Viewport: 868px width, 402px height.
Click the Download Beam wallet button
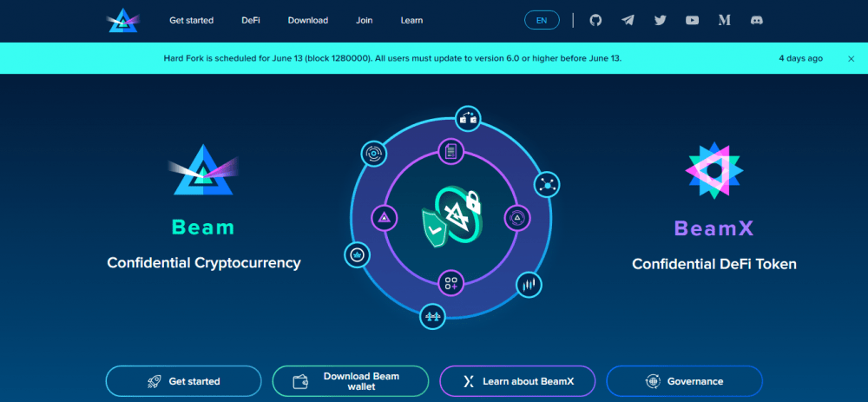click(x=351, y=381)
